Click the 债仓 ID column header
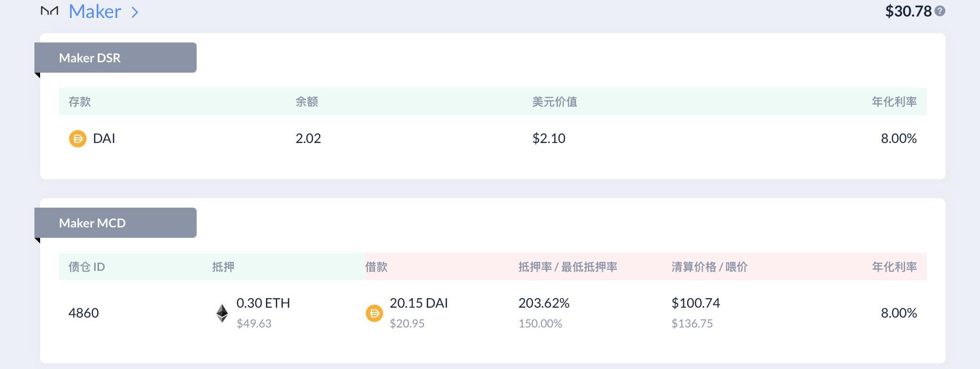The height and width of the screenshot is (369, 980). pyautogui.click(x=87, y=267)
